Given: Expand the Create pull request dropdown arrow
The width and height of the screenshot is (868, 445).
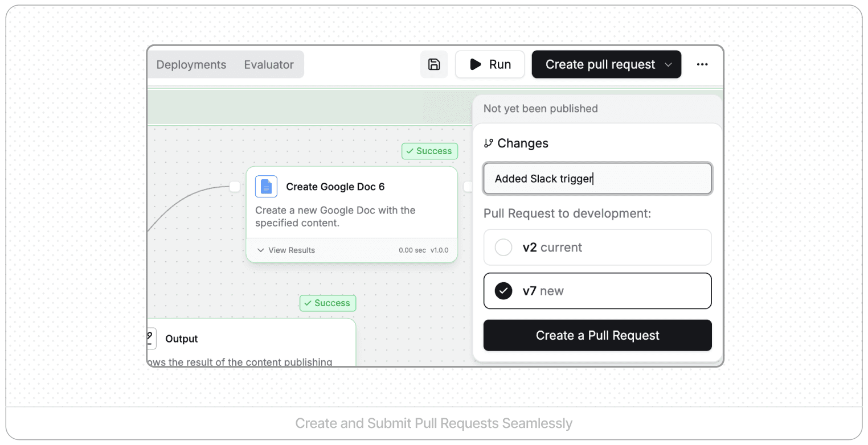Looking at the screenshot, I should coord(668,65).
